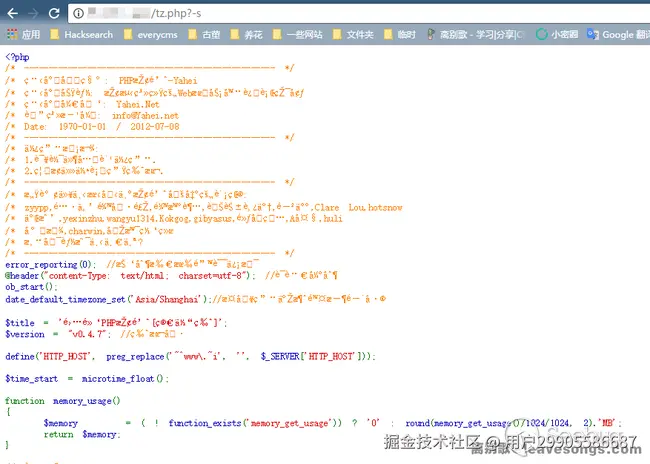Screen dimensions: 650x464
Task: Click the $version v0.4.7 line
Action: [x=95, y=334]
